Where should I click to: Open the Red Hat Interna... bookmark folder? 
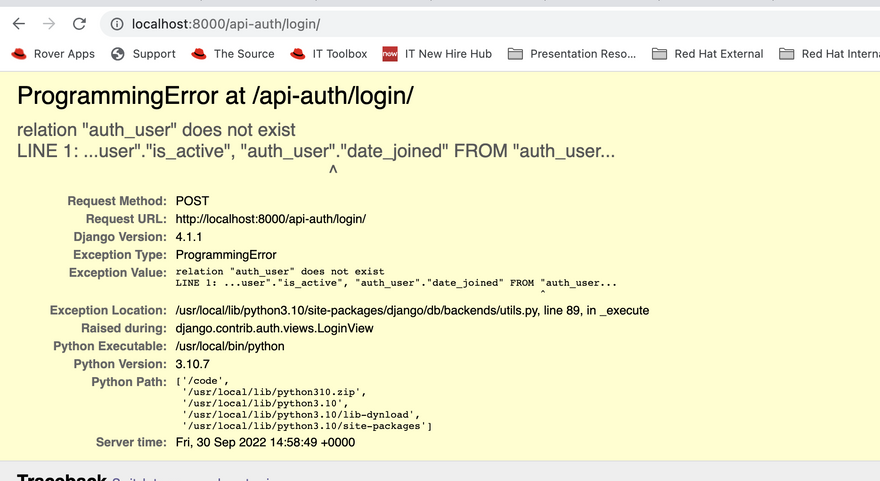pos(830,54)
